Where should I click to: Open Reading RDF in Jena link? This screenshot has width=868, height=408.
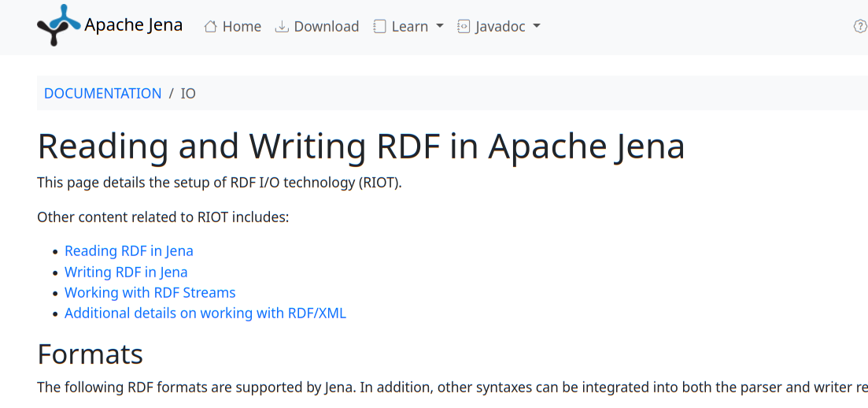pos(129,250)
